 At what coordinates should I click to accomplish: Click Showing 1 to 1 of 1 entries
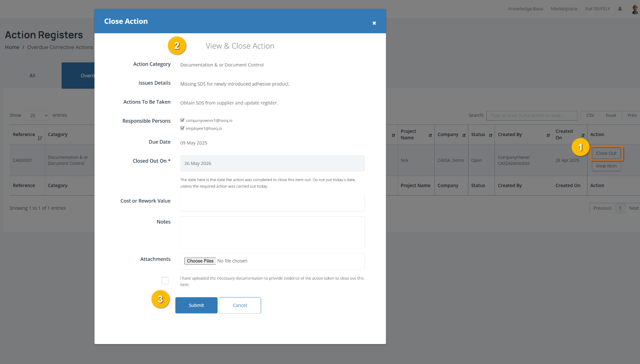(x=38, y=208)
